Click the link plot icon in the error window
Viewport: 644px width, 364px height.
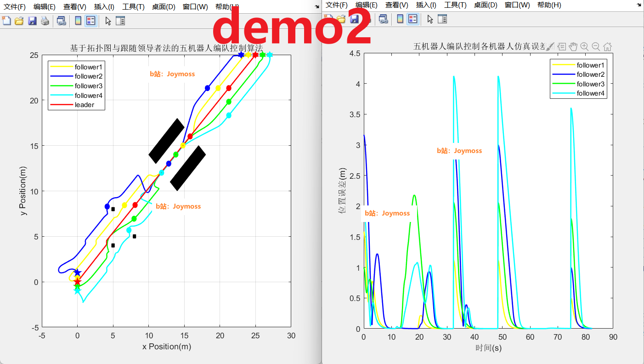tap(383, 19)
